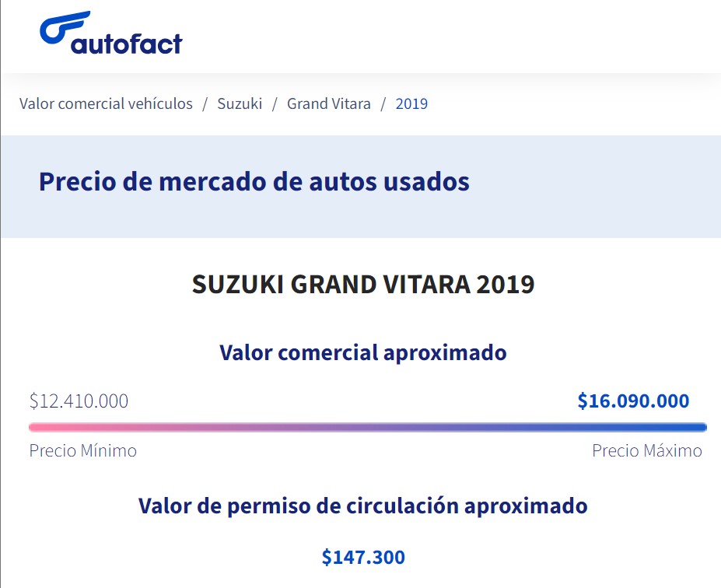
Task: Select the Precio Máximo value marker
Action: tap(647, 450)
